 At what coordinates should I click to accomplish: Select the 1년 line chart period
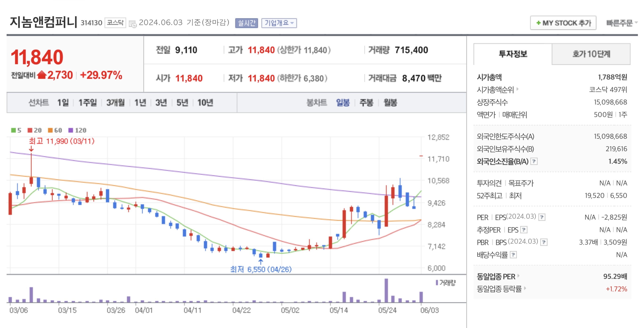click(140, 103)
